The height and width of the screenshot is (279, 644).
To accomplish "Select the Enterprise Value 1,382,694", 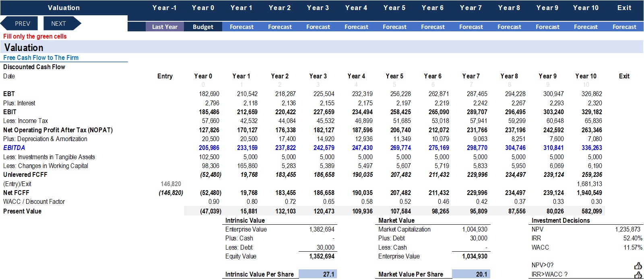I will [322, 229].
